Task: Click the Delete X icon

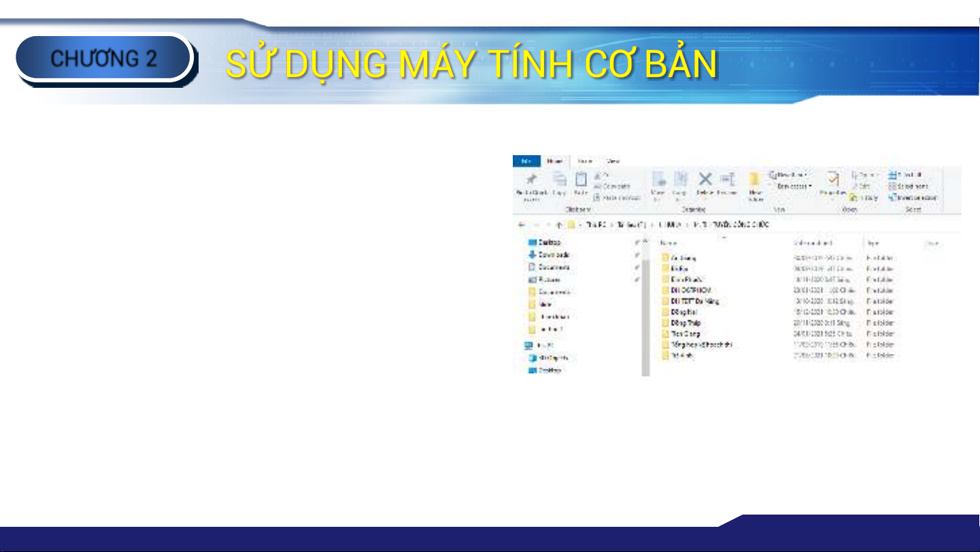Action: 705,179
